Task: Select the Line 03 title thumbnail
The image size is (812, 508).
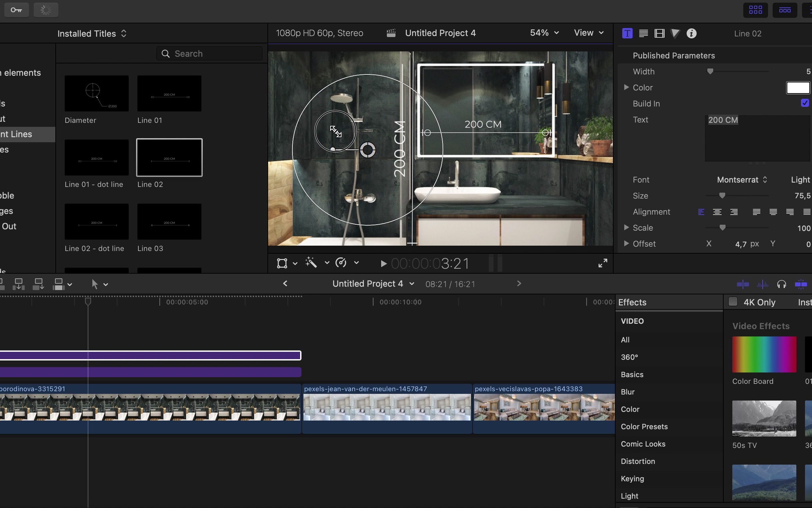Action: [169, 222]
